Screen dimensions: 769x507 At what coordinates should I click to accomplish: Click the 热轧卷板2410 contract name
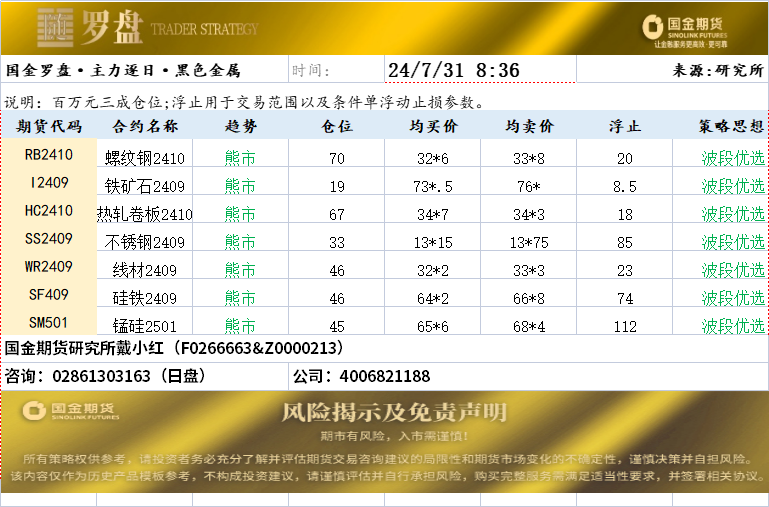(x=145, y=214)
